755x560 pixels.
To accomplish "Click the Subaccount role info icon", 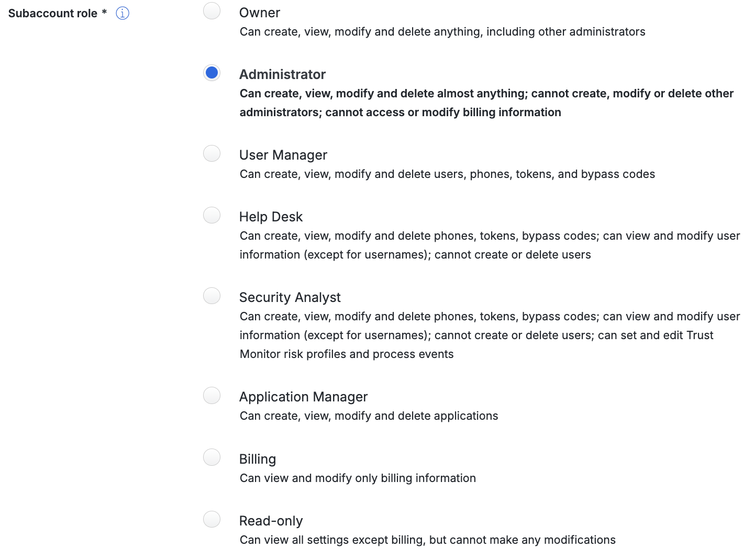I will coord(123,13).
